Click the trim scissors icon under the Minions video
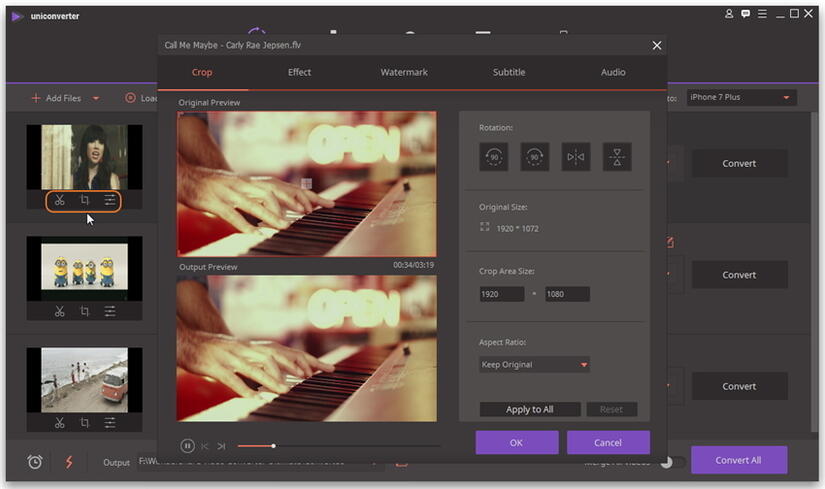 click(59, 312)
